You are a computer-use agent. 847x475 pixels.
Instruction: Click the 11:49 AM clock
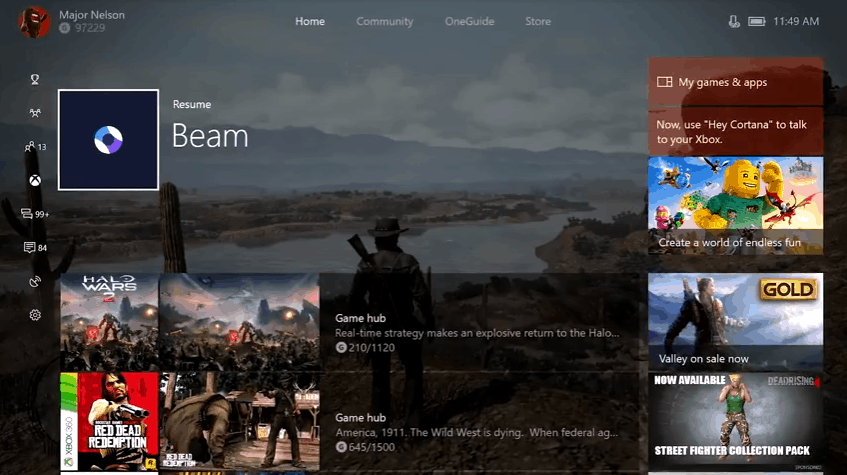click(796, 22)
